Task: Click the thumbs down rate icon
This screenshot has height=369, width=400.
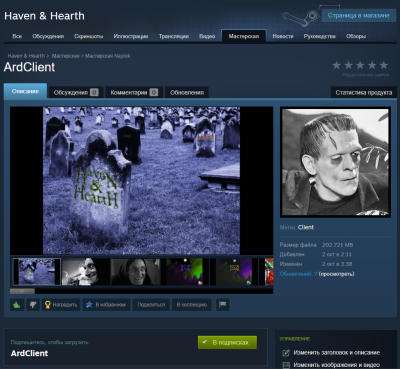Action: (x=33, y=304)
